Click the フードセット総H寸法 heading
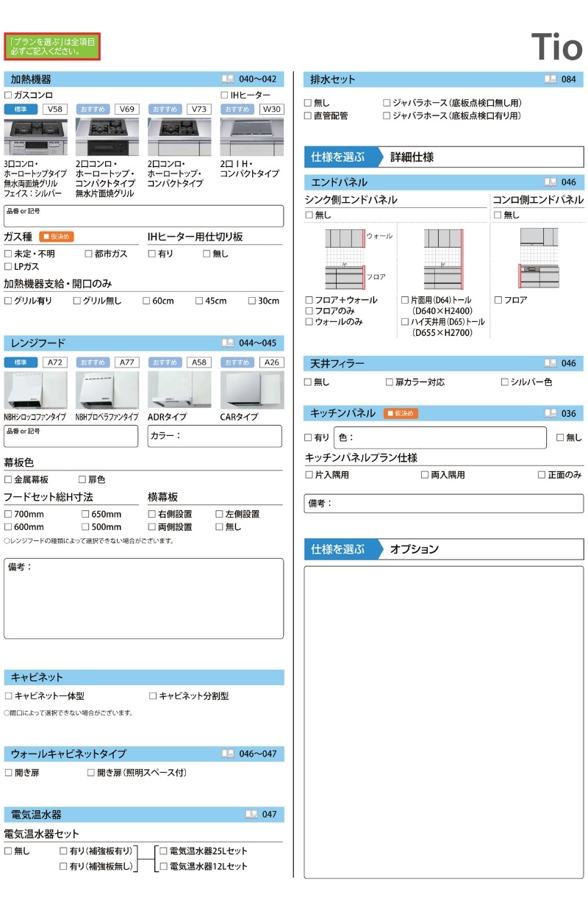Image resolution: width=588 pixels, height=919 pixels. 49,497
